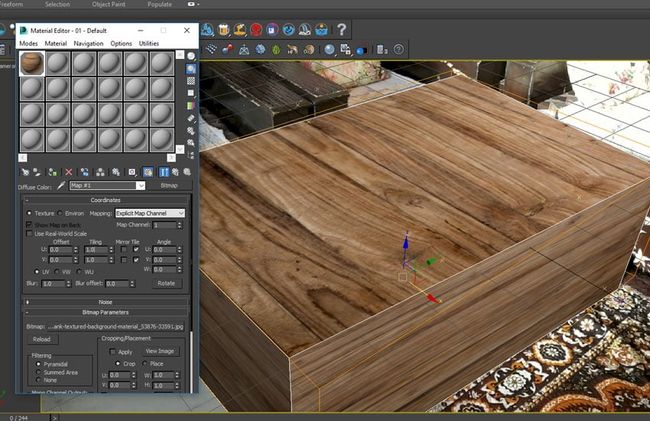The width and height of the screenshot is (650, 421).
Task: Select the VW radio button
Action: (57, 272)
